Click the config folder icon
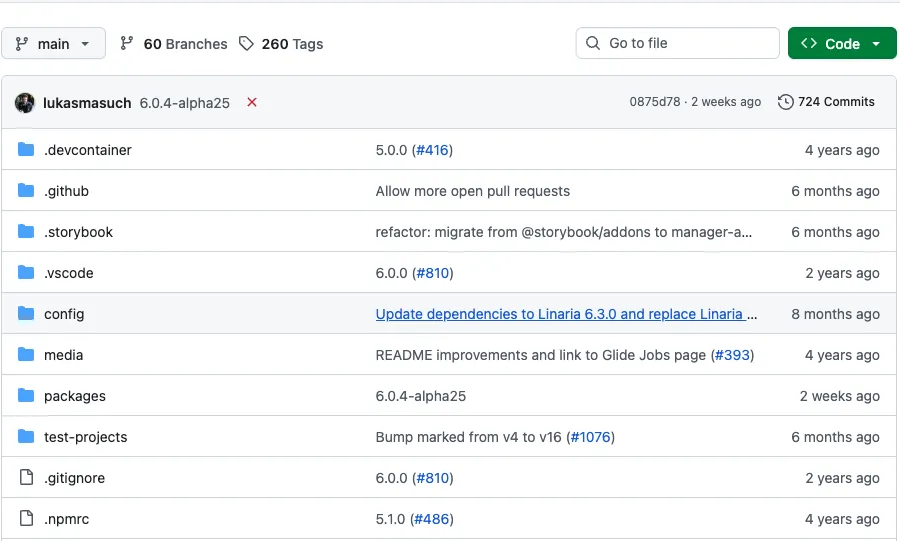The height and width of the screenshot is (541, 900). (x=26, y=314)
